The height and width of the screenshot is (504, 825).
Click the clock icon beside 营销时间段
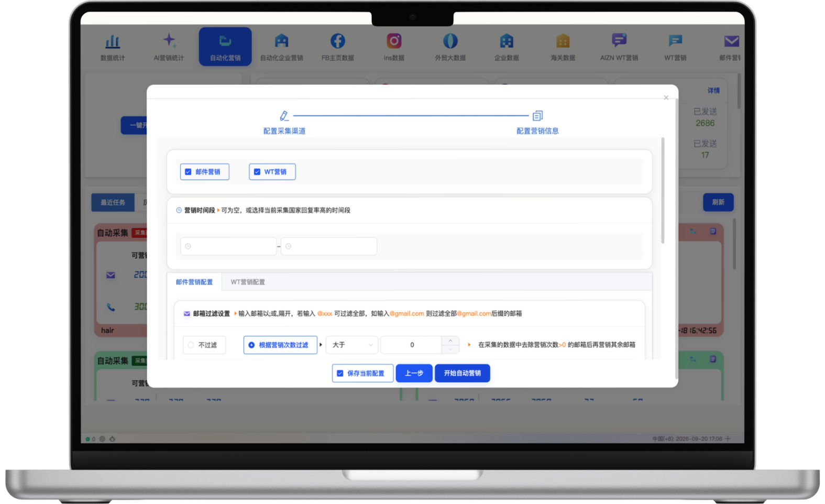(x=179, y=210)
